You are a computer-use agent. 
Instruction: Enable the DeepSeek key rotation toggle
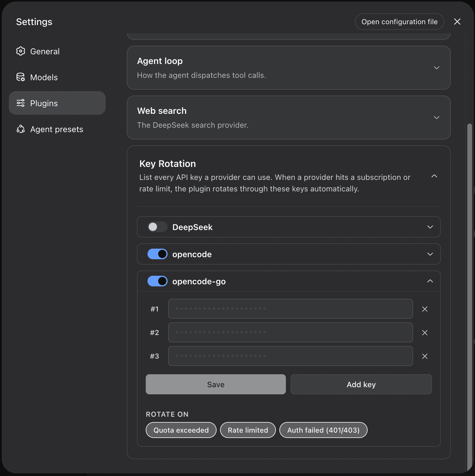pyautogui.click(x=157, y=227)
